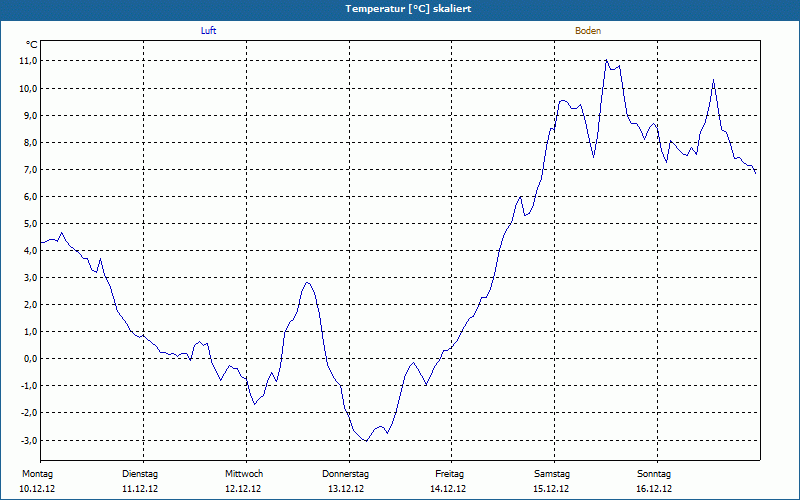
Task: Click the curve's 2.8 °C peak on Mittwoch
Action: (307, 282)
